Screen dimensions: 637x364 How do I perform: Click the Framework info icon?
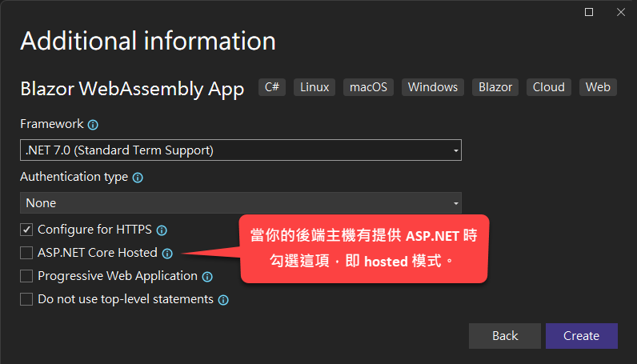(x=93, y=125)
